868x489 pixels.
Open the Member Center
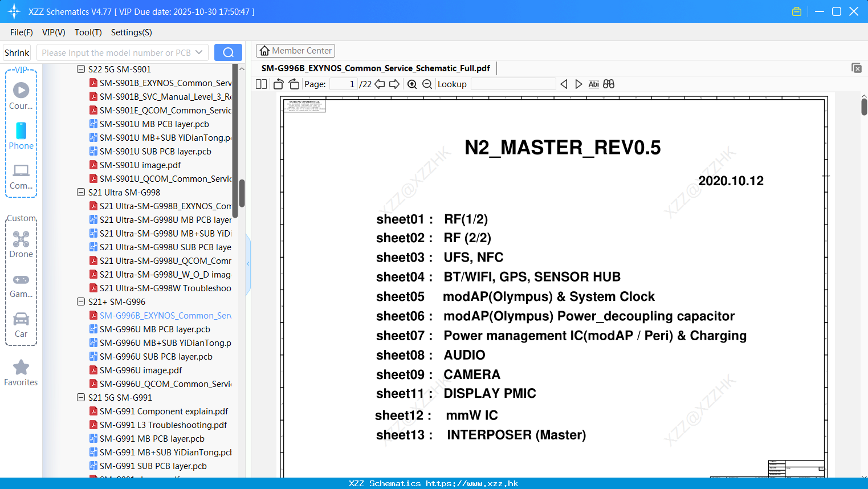click(x=295, y=51)
